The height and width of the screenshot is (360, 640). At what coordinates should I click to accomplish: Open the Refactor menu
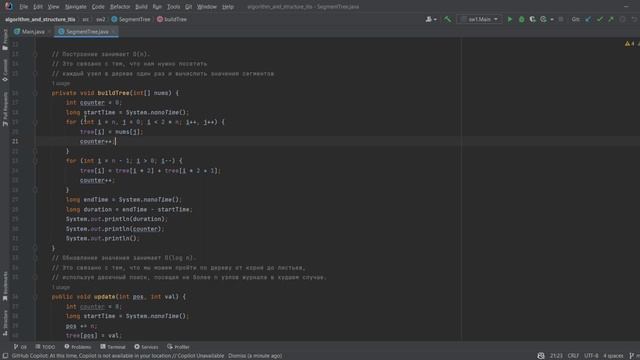point(120,7)
